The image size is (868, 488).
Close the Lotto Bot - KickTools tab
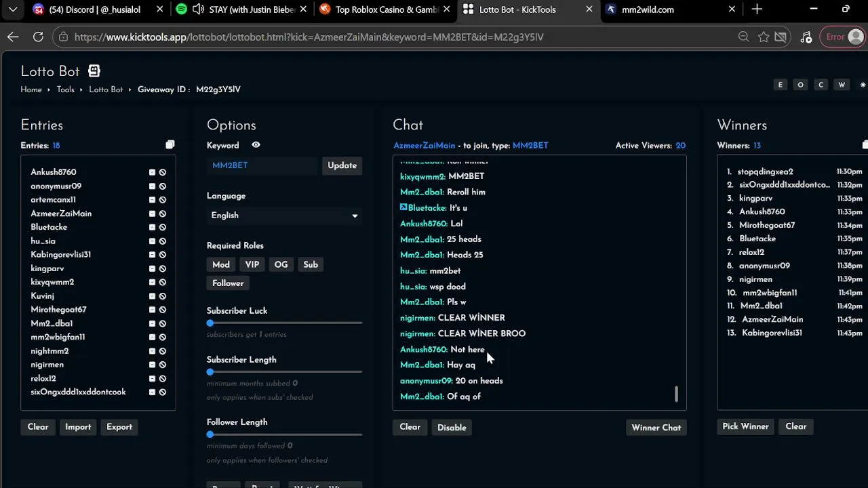[x=589, y=9]
